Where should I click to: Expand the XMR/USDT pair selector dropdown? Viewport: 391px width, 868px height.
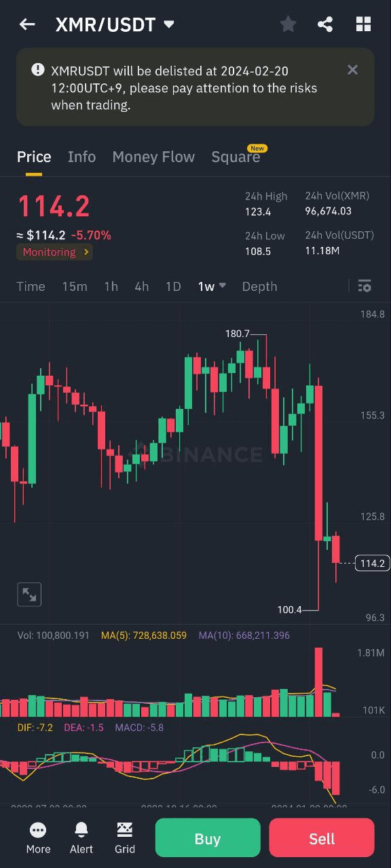(x=169, y=24)
